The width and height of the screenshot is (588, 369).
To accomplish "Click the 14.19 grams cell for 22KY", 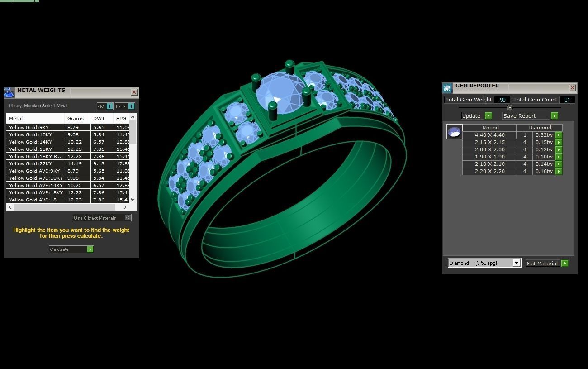I will click(x=78, y=163).
